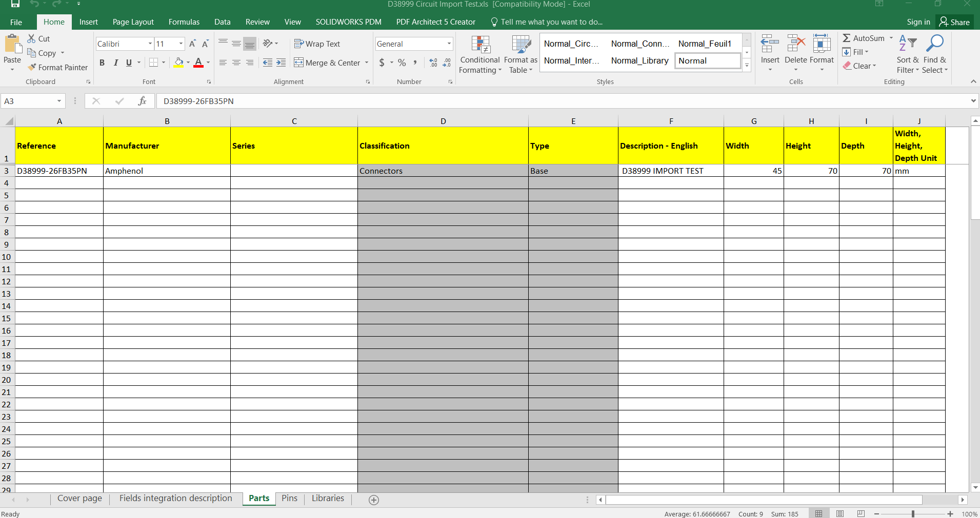This screenshot has width=980, height=518.
Task: Open the font name dropdown
Action: pyautogui.click(x=150, y=44)
